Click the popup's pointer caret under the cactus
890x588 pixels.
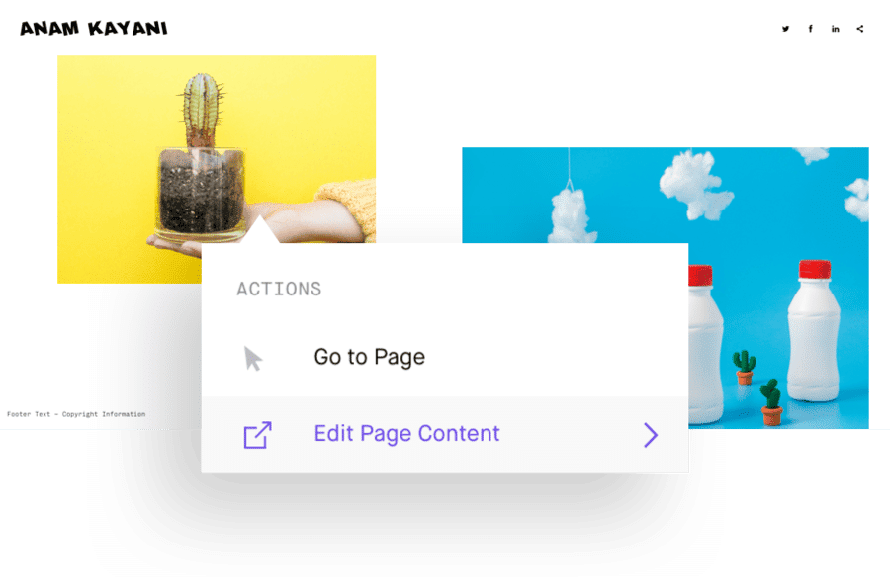(x=260, y=229)
